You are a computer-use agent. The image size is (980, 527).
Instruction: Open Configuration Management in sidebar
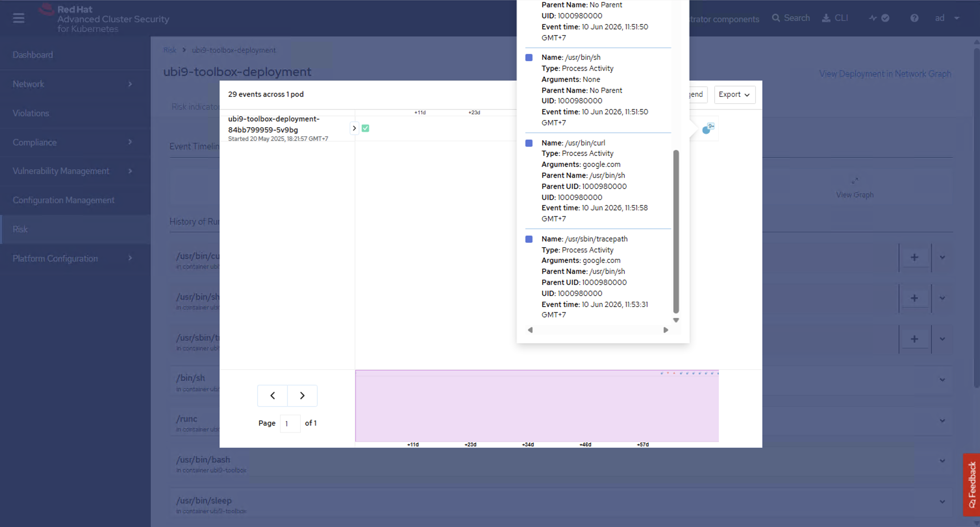(x=75, y=200)
